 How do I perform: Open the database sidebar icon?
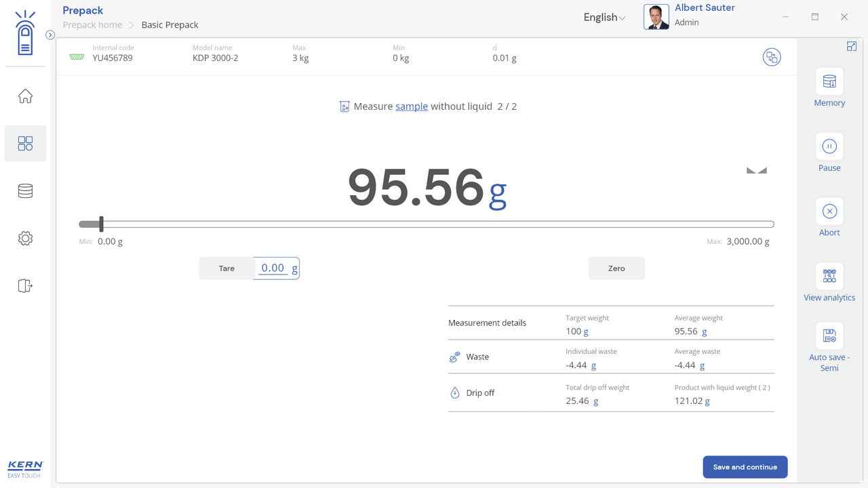25,191
